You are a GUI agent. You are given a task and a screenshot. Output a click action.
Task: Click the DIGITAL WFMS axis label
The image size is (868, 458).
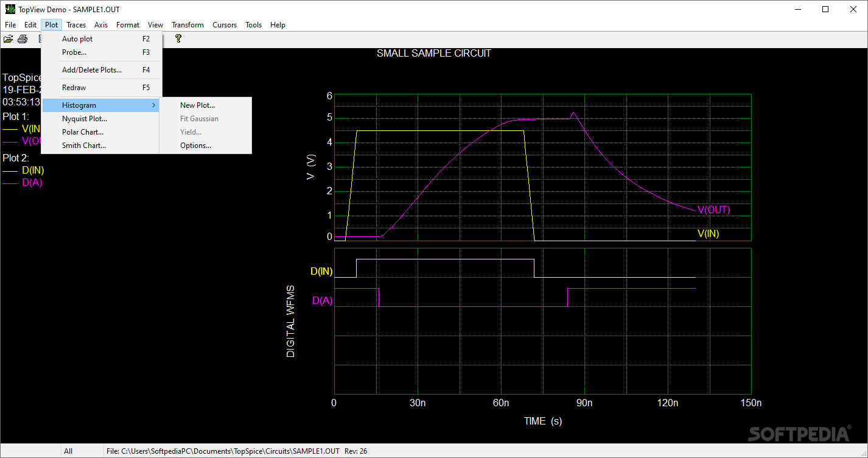point(290,321)
